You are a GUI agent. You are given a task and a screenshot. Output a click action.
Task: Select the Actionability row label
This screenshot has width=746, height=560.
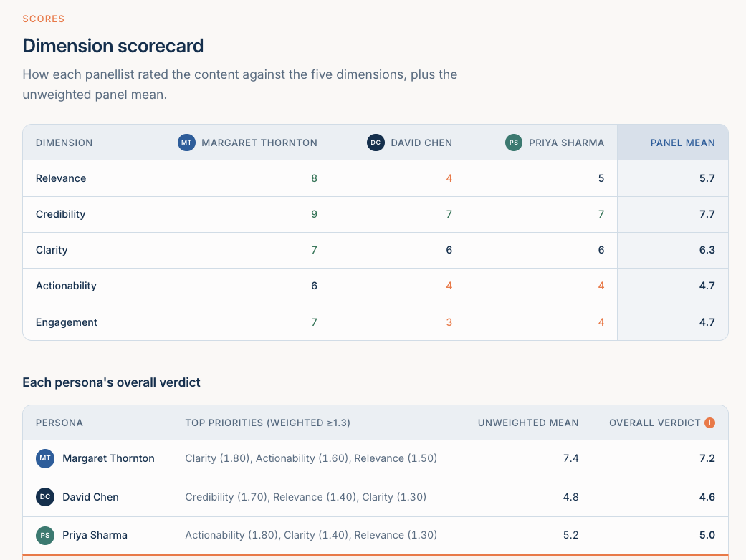point(66,286)
